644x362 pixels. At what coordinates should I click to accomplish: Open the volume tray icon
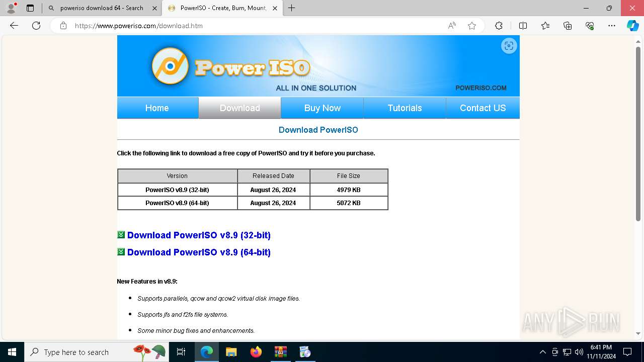(x=579, y=352)
